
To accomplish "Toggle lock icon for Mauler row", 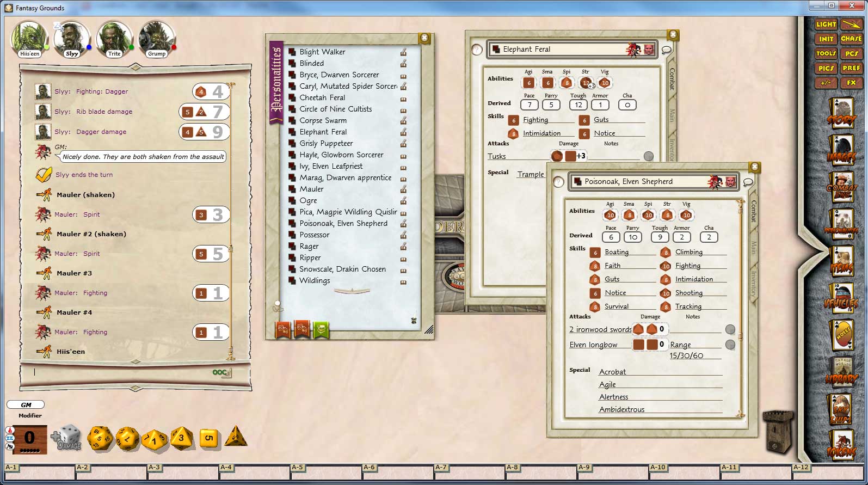I will click(403, 189).
